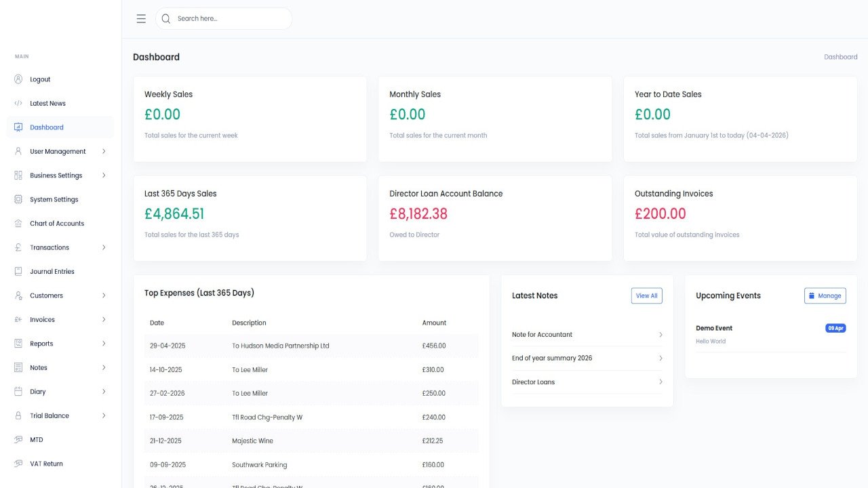Viewport: 868px width, 488px height.
Task: Click the magnifier search icon
Action: [166, 19]
